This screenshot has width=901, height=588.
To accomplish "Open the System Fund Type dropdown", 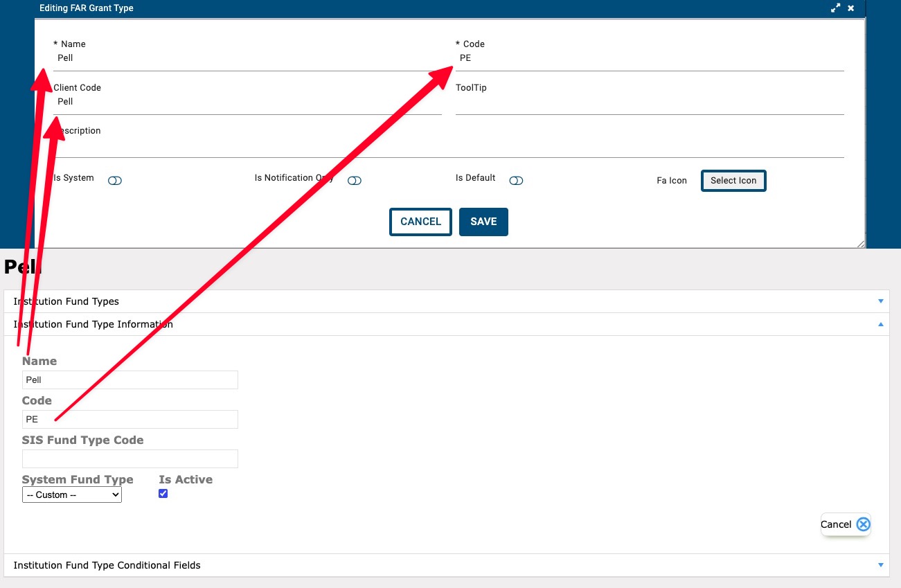I will tap(72, 495).
